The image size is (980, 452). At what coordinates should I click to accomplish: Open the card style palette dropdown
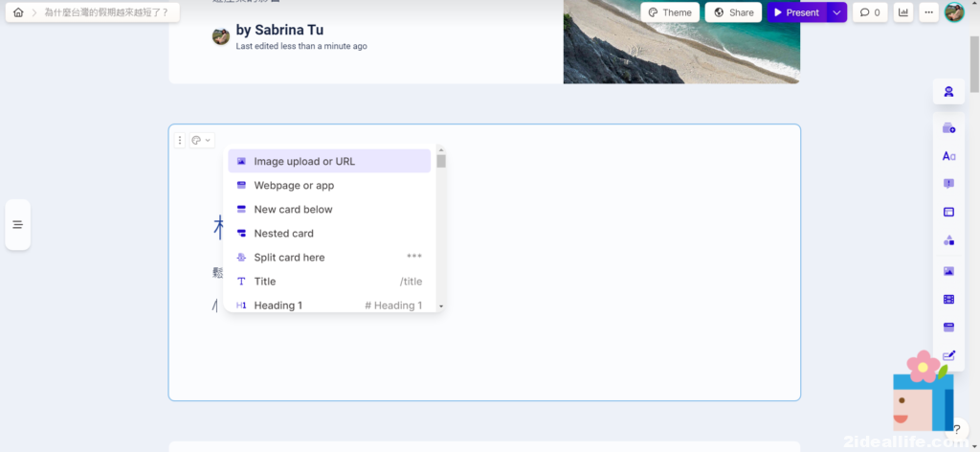tap(201, 140)
